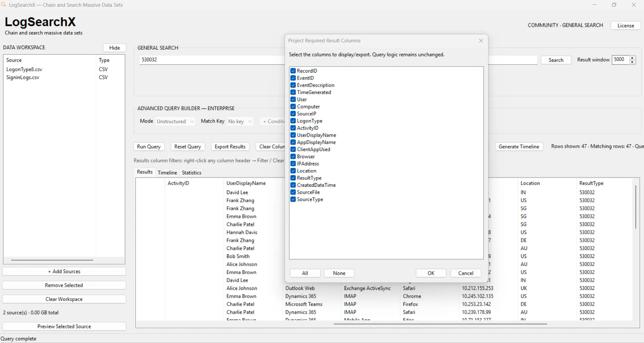
Task: Click the None button in dialog
Action: point(339,273)
